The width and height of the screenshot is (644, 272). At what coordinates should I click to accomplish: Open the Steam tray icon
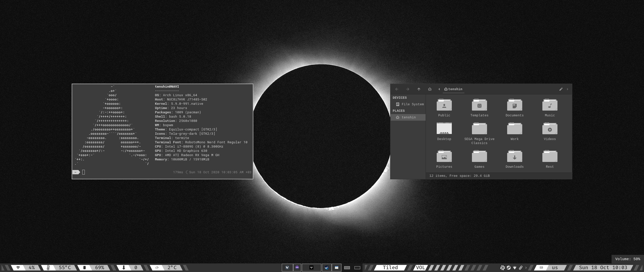point(508,268)
